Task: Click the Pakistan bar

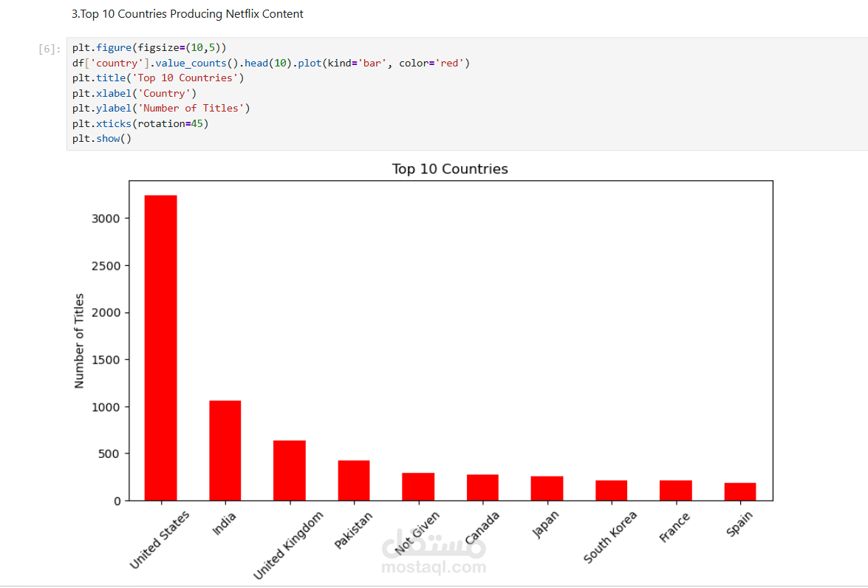Action: [355, 481]
